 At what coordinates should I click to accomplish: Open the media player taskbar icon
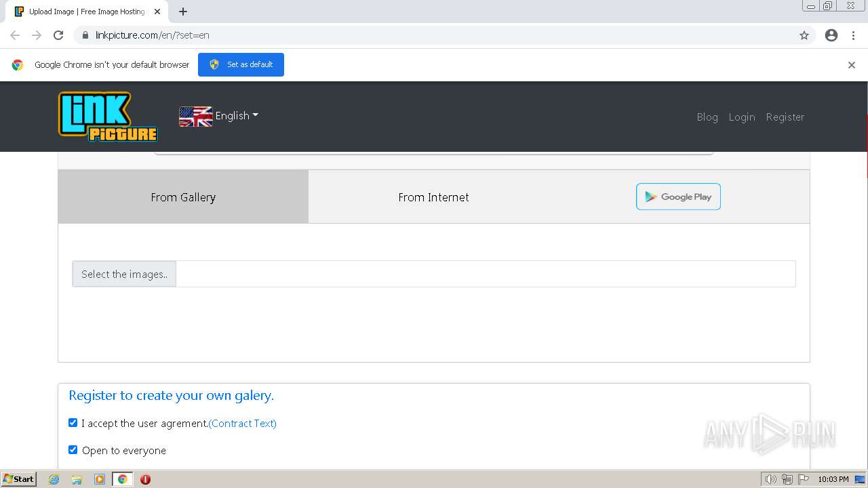coord(100,479)
